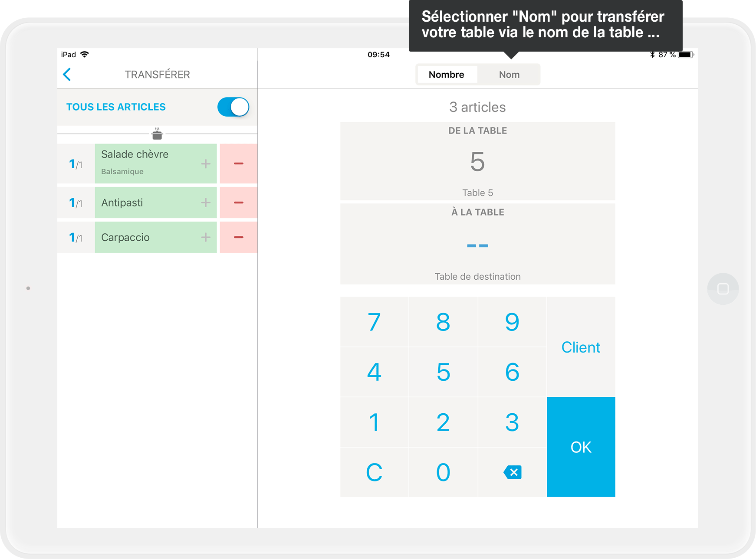This screenshot has width=756, height=559.
Task: Tap keypad digit 1
Action: tap(374, 422)
